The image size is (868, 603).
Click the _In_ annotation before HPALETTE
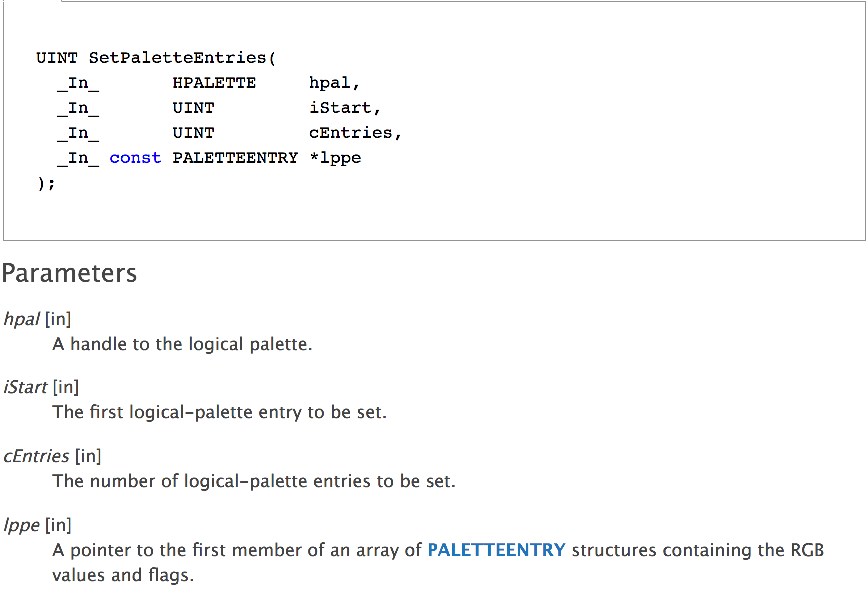point(78,83)
